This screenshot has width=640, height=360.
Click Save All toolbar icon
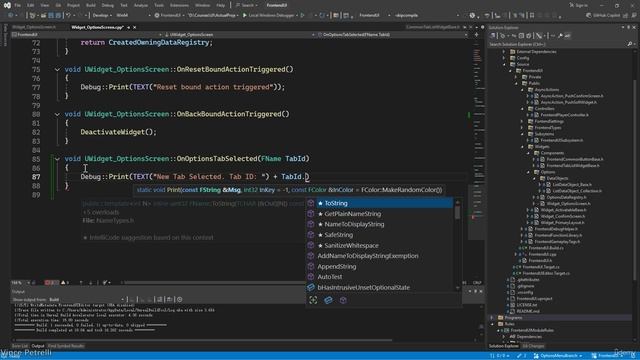click(58, 16)
